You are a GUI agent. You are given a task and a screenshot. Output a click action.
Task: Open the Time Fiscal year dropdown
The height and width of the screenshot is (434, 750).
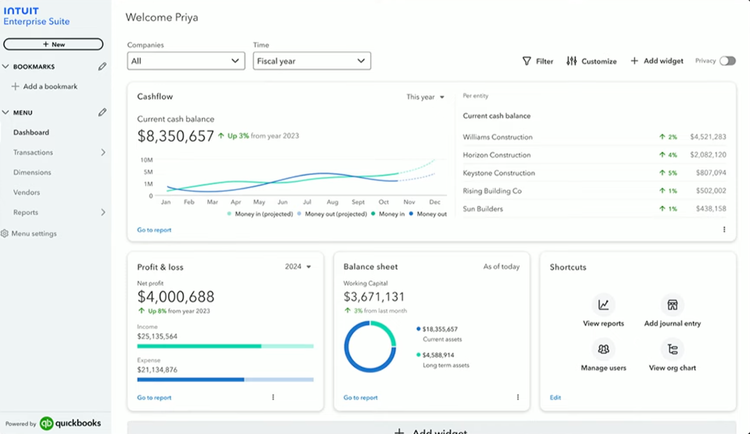(x=312, y=61)
